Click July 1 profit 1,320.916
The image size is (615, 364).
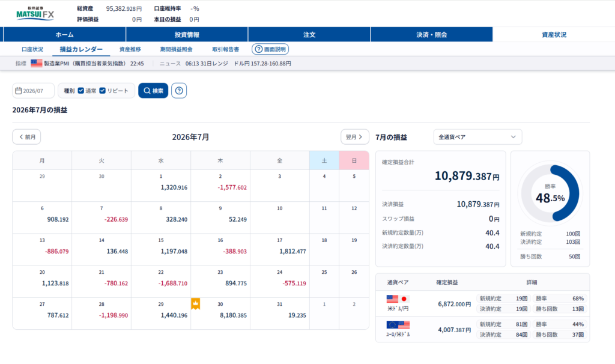click(x=174, y=187)
